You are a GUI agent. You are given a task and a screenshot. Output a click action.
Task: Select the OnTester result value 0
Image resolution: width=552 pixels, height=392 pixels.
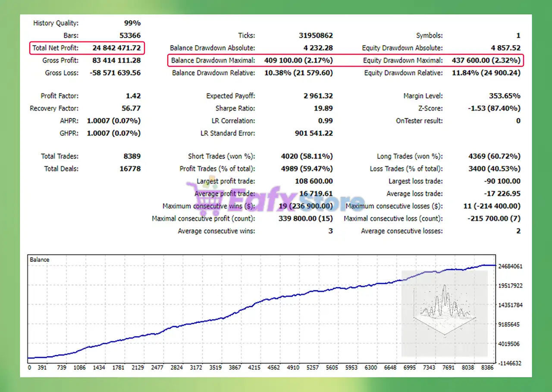point(518,121)
